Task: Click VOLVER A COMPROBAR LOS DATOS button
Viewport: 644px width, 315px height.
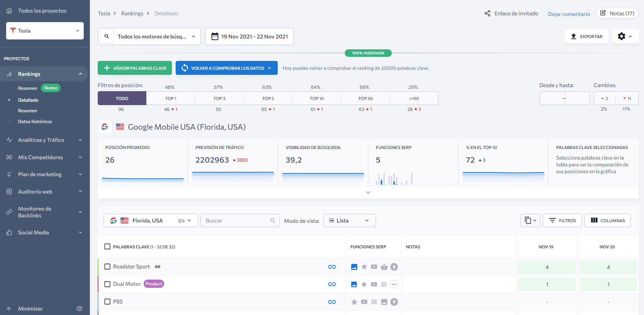Action: point(227,68)
